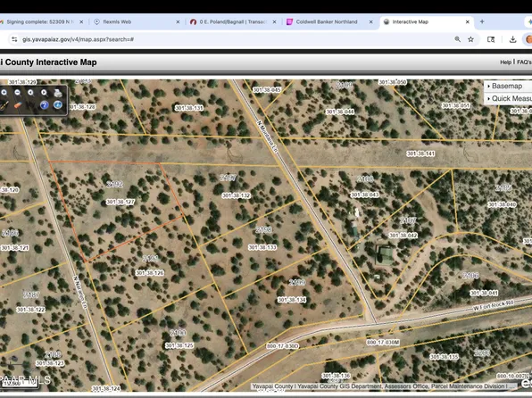
Task: Click parcel label 301-38-133
Action: click(262, 247)
